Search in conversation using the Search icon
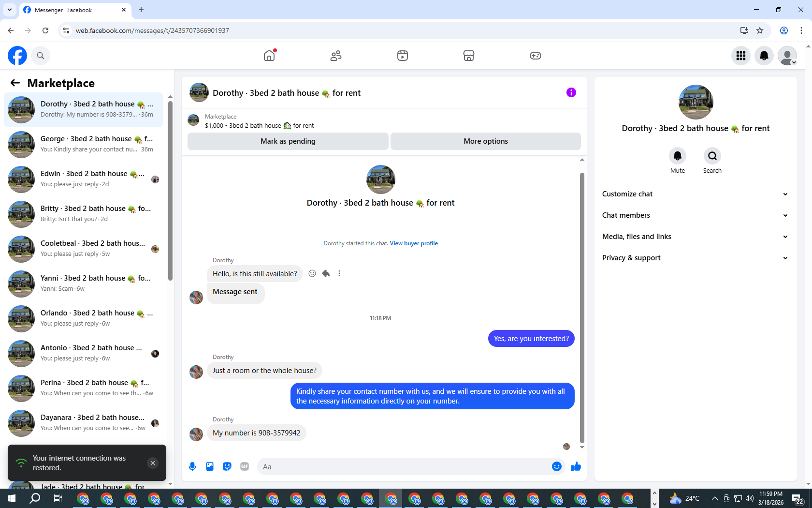Image resolution: width=812 pixels, height=508 pixels. (x=712, y=156)
